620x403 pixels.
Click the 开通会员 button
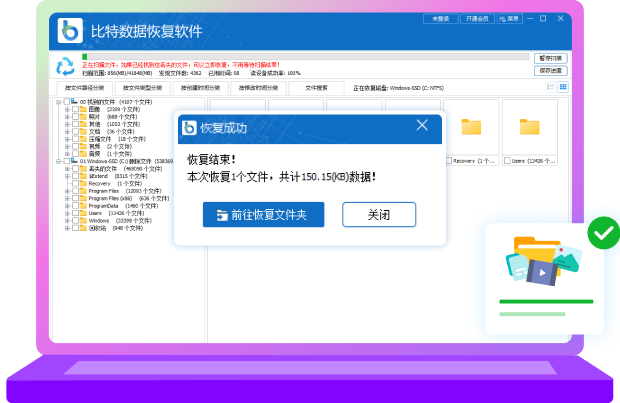(x=477, y=19)
